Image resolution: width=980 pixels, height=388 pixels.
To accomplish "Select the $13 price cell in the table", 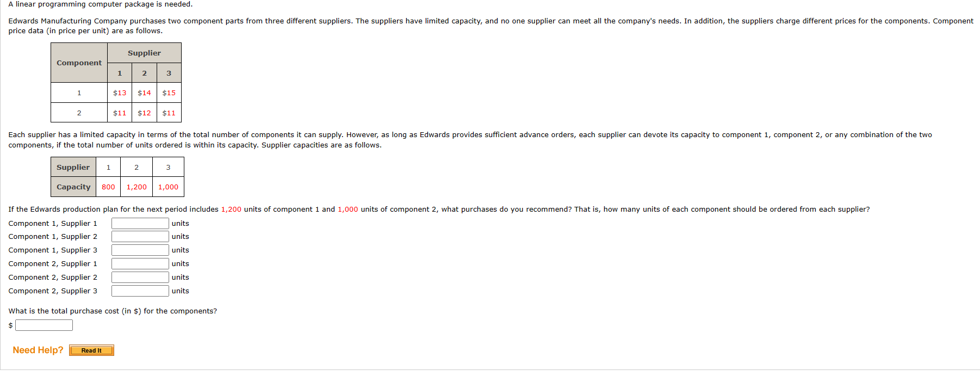I will pyautogui.click(x=120, y=93).
